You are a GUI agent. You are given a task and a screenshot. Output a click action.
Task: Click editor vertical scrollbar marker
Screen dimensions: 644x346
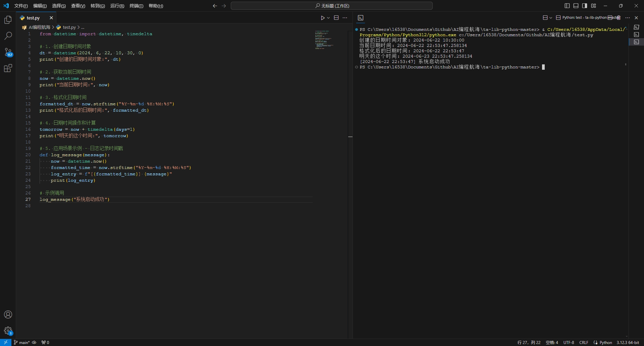350,137
